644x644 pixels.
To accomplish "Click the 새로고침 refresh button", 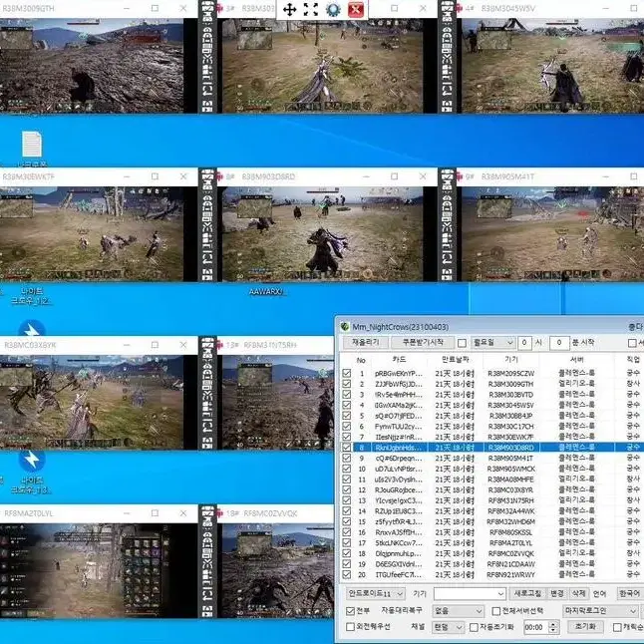I will (527, 593).
